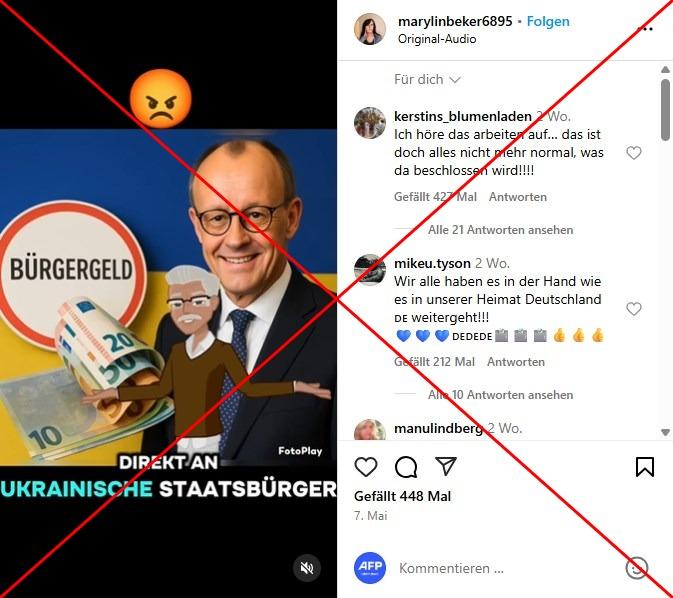Expand Alle 21 Antworten ansehen
This screenshot has width=673, height=598.
(500, 230)
